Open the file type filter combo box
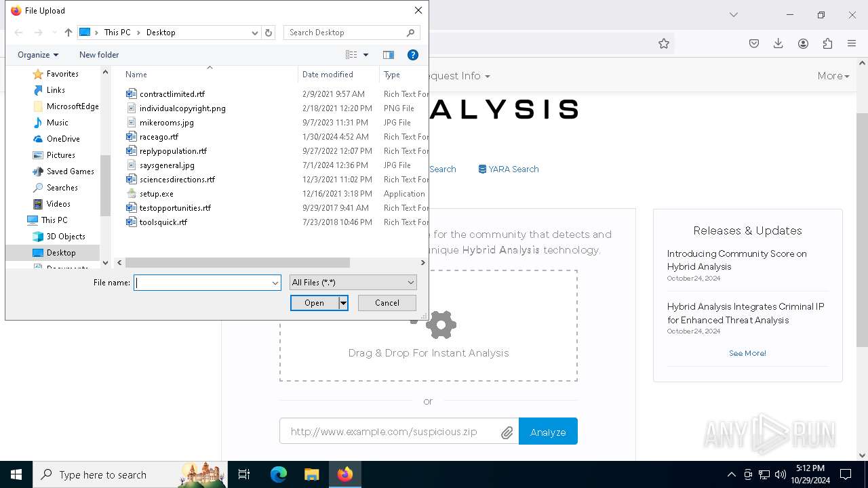This screenshot has height=488, width=868. tap(353, 283)
